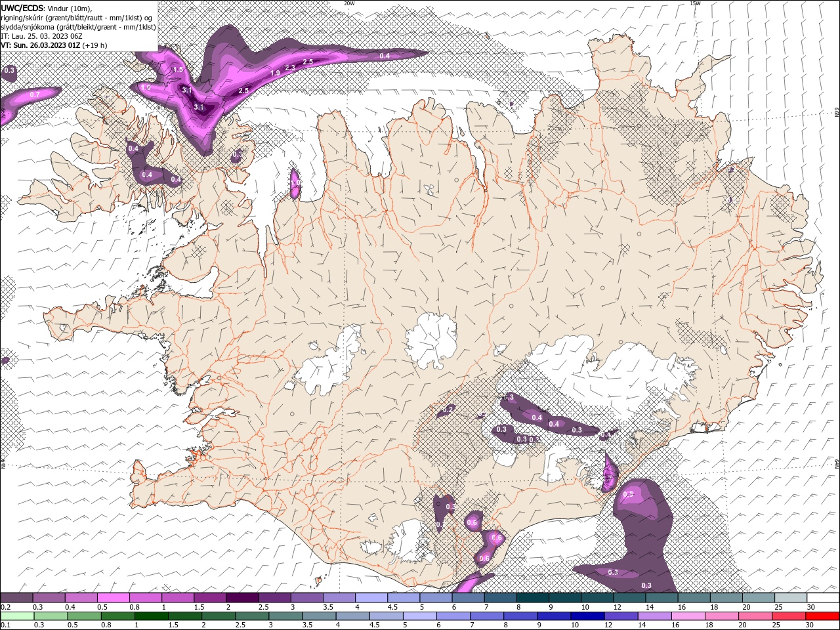Click the '0.7' value in the pink band
Screen dimensions: 840x630
(35, 94)
